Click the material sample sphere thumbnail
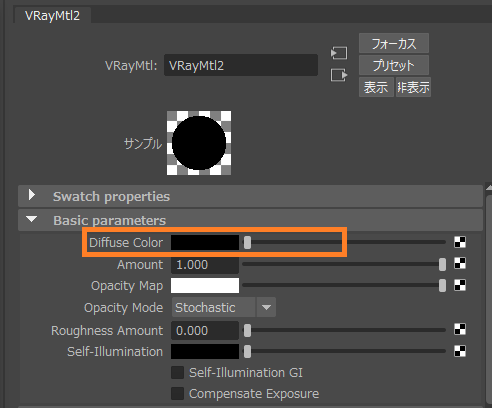492x408 pixels. pyautogui.click(x=199, y=143)
